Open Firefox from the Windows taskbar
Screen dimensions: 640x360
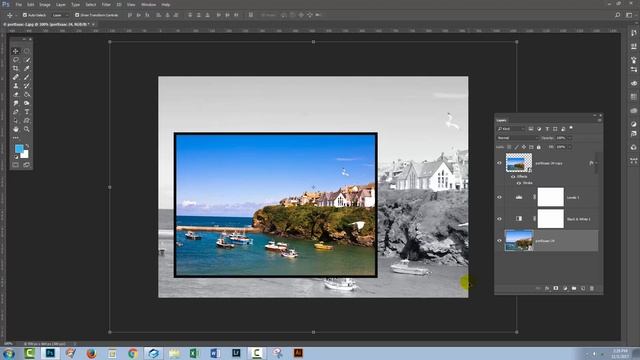point(91,353)
